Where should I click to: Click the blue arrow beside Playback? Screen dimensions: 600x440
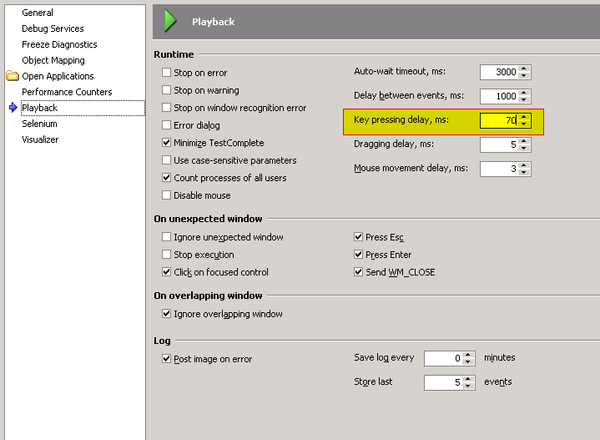12,108
